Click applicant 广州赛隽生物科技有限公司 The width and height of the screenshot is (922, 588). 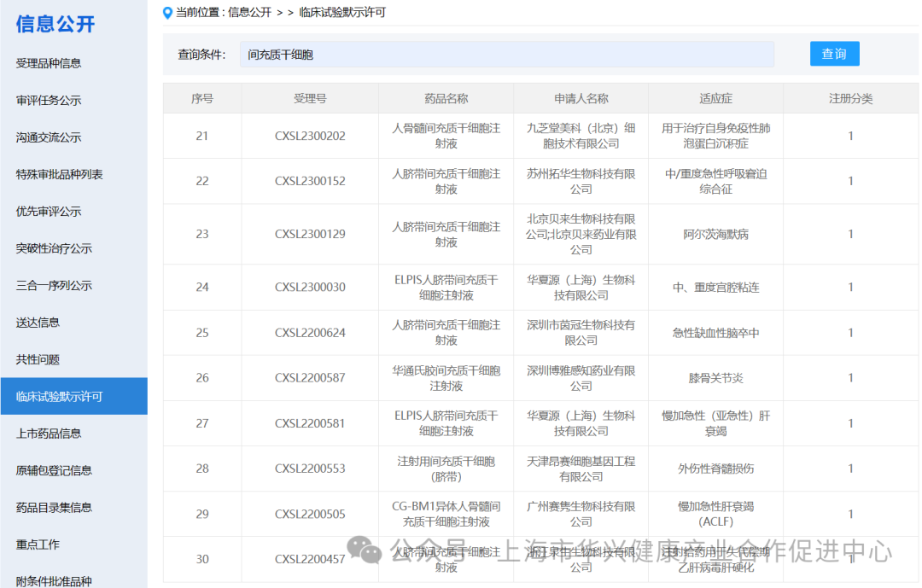click(x=581, y=514)
